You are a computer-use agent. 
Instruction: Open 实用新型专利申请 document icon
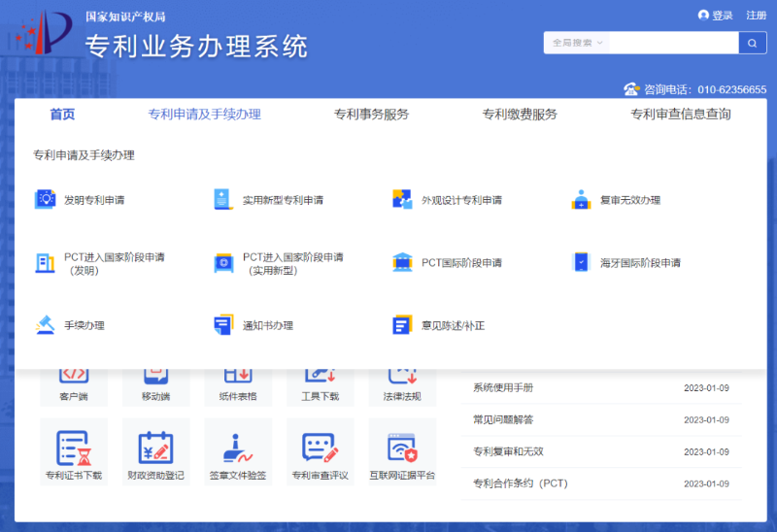coord(223,200)
